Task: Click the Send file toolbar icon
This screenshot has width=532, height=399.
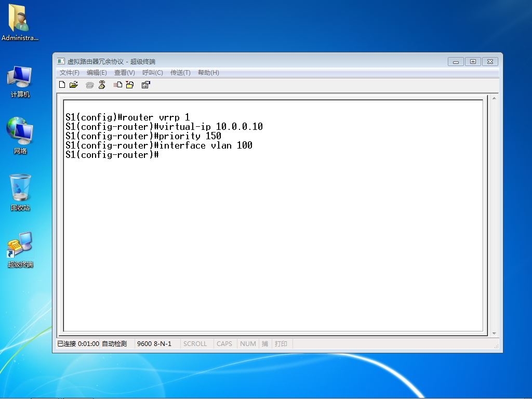Action: pyautogui.click(x=118, y=85)
